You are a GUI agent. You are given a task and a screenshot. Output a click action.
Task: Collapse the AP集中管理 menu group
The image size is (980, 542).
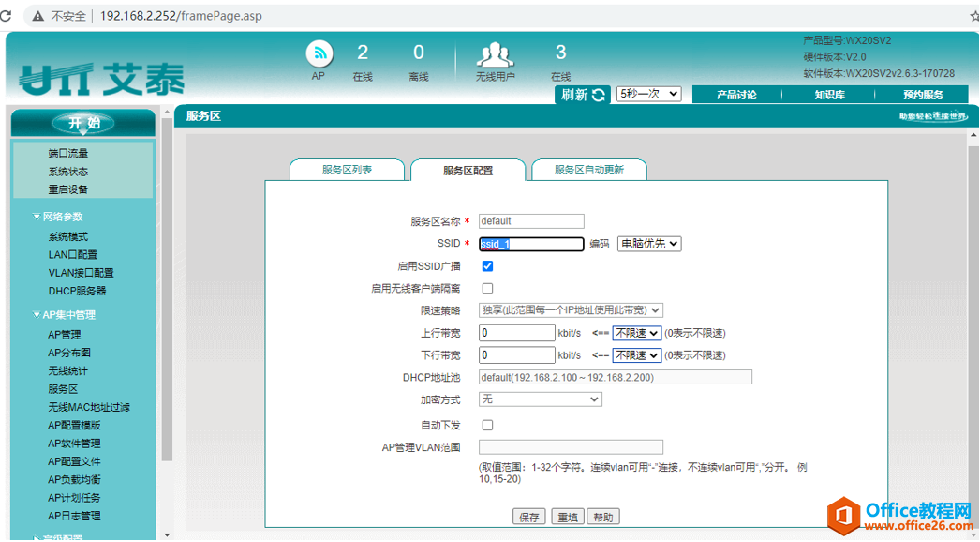[x=64, y=315]
